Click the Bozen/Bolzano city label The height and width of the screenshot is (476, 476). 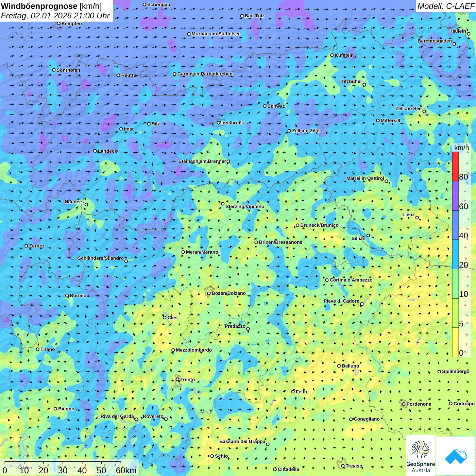click(228, 293)
